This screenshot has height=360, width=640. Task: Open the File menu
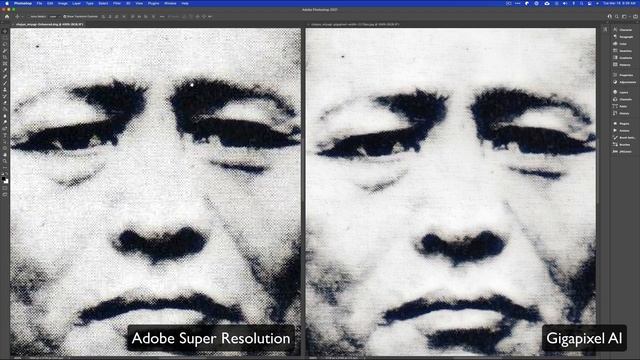pos(39,3)
